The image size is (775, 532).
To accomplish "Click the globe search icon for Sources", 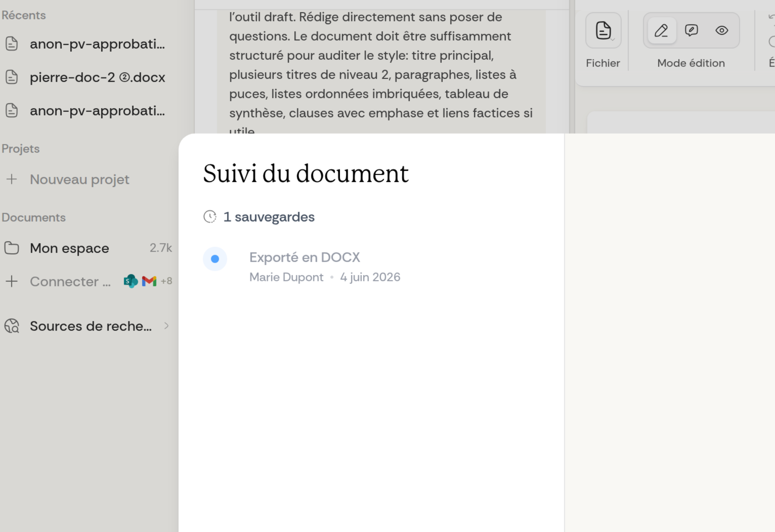I will point(12,326).
